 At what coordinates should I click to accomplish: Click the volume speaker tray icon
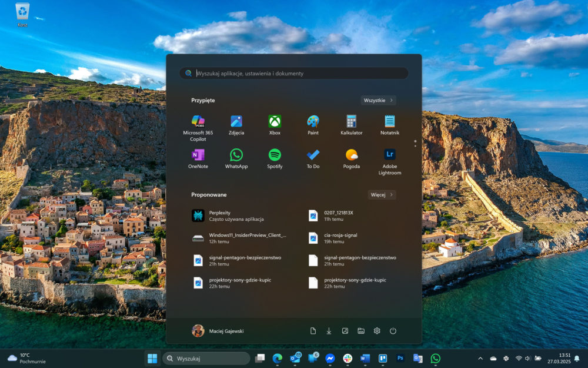click(527, 359)
